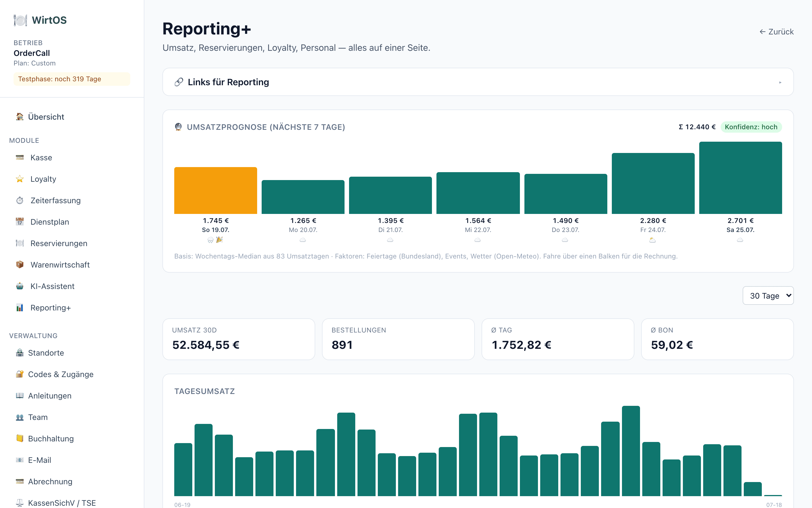Click the first Tagesumsatz bar at 06-19
This screenshot has width=812, height=508.
(183, 470)
